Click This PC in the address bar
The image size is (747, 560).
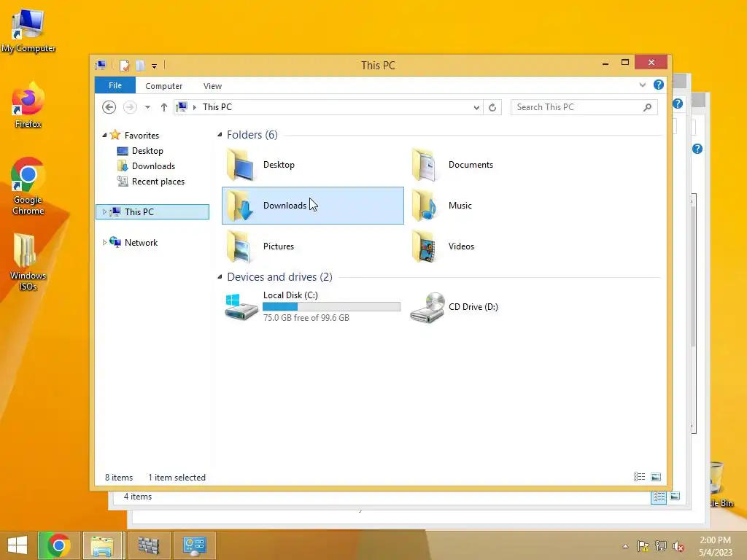217,107
